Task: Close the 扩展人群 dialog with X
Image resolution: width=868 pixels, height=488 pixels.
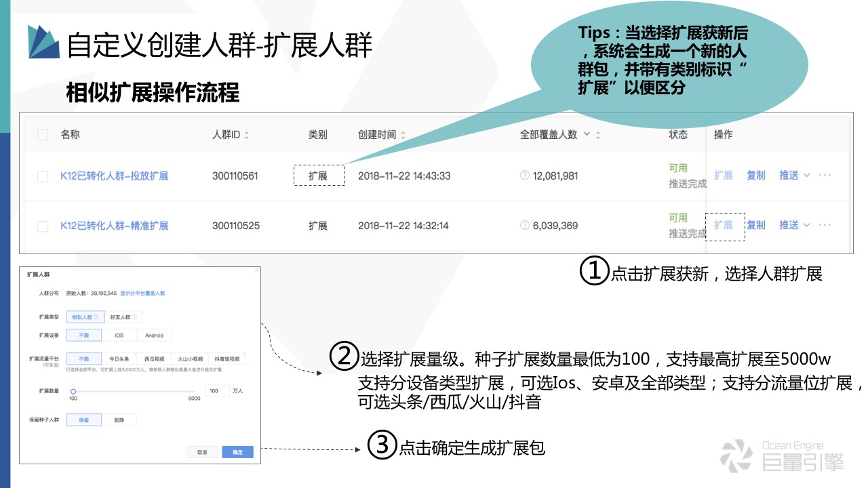Action: [x=256, y=271]
